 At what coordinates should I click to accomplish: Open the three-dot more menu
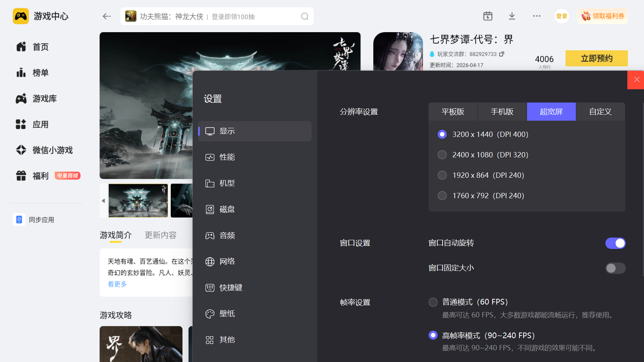(537, 16)
